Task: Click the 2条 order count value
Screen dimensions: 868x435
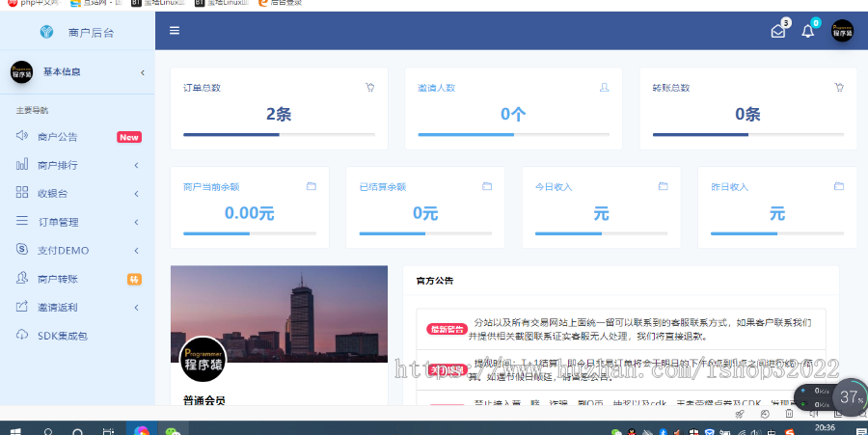Action: (x=279, y=114)
